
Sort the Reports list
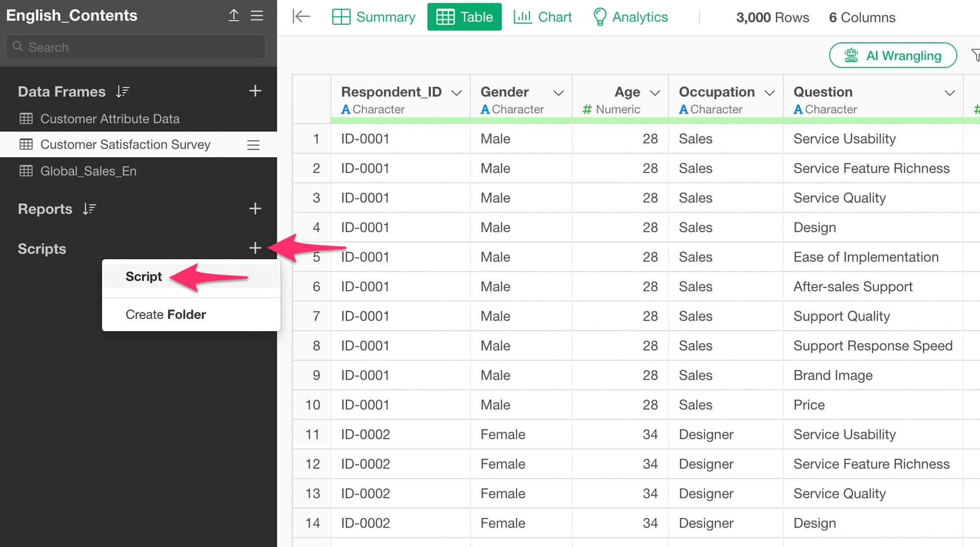[89, 209]
